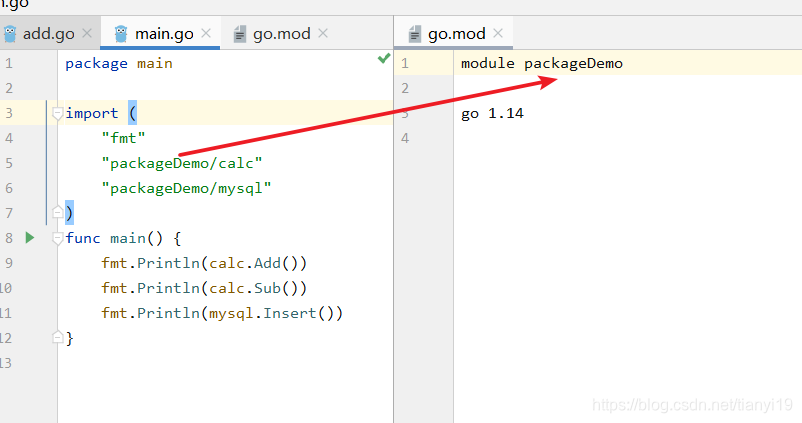Image resolution: width=802 pixels, height=423 pixels.
Task: Click the "go 1.14" line in go.mod
Action: pos(492,113)
